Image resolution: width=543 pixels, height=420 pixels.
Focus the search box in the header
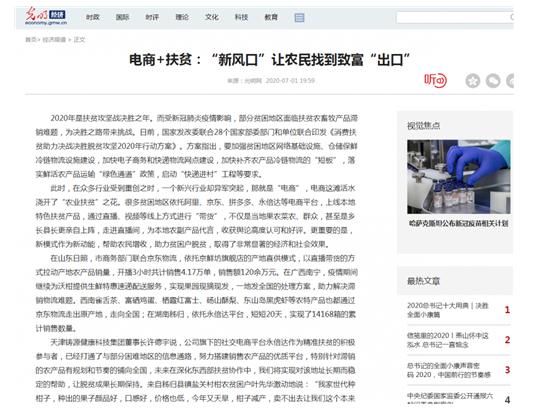coord(455,17)
